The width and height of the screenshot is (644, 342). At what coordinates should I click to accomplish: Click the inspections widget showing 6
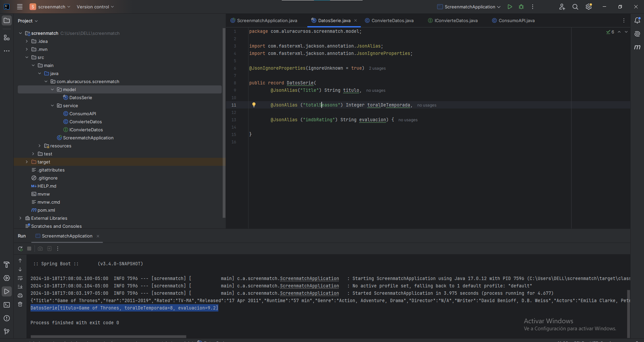[x=610, y=32]
